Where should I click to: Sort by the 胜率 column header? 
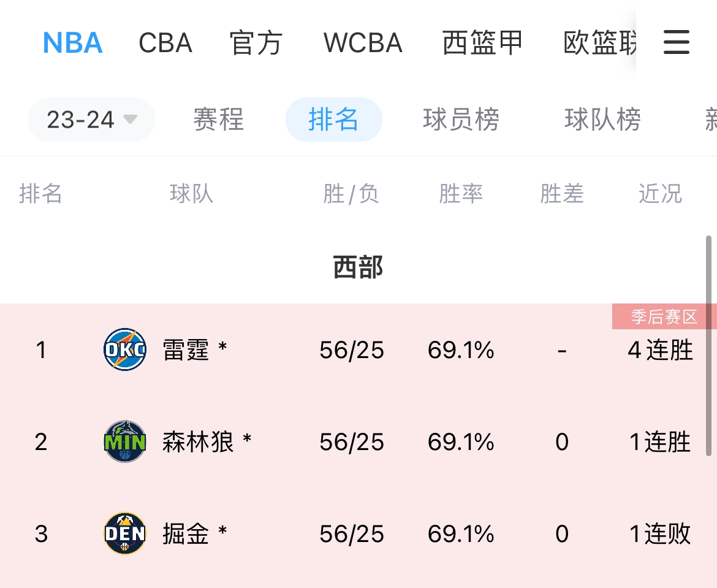pos(461,194)
